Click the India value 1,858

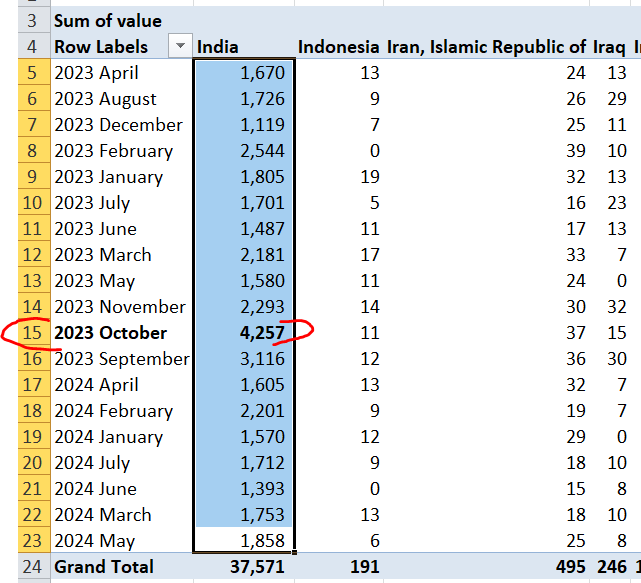(x=262, y=541)
